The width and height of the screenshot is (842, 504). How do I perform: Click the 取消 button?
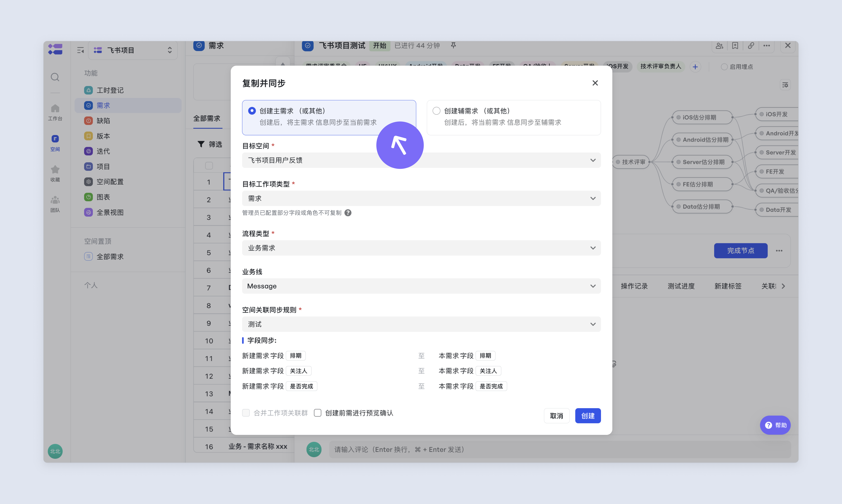click(557, 416)
